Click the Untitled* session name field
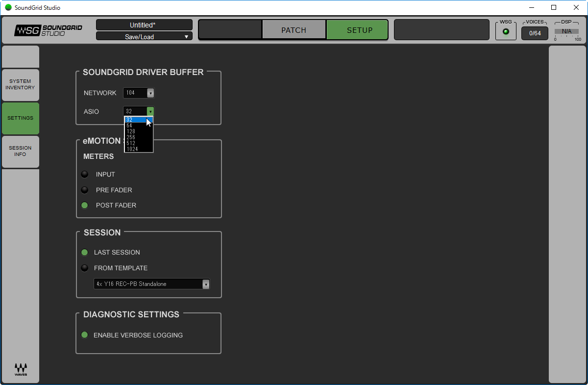Viewport: 588px width, 385px height. point(144,25)
